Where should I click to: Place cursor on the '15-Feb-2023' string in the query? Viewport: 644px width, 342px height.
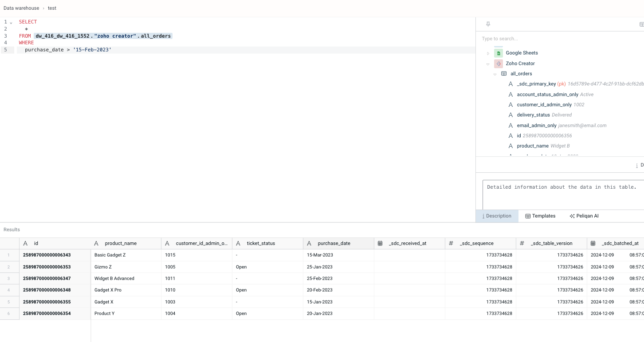point(92,50)
